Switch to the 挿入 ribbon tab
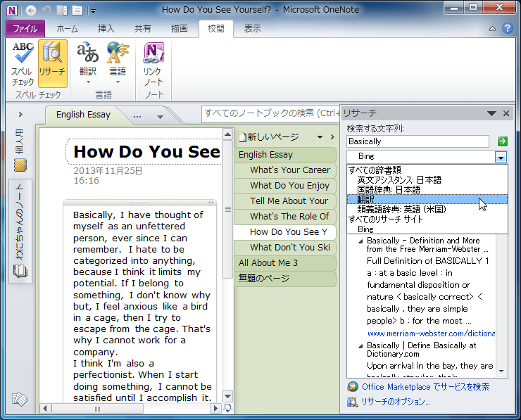Image resolution: width=521 pixels, height=420 pixels. (106, 29)
